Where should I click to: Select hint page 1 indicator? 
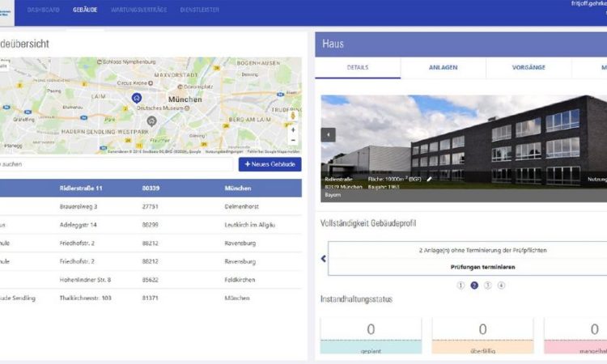coord(461,286)
